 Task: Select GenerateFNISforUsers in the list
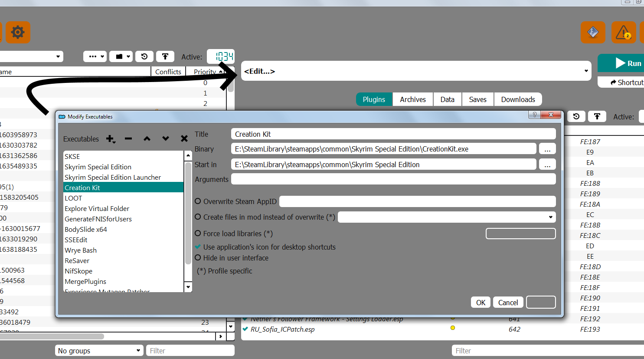click(x=124, y=219)
